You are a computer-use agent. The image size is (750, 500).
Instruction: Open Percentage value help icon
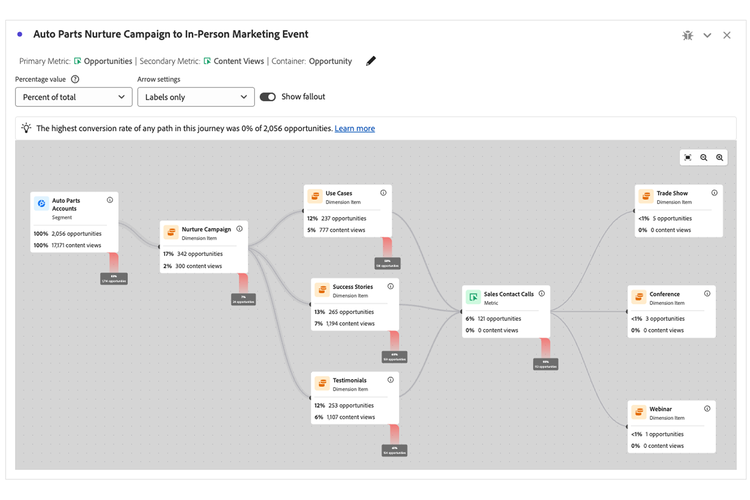pos(75,79)
